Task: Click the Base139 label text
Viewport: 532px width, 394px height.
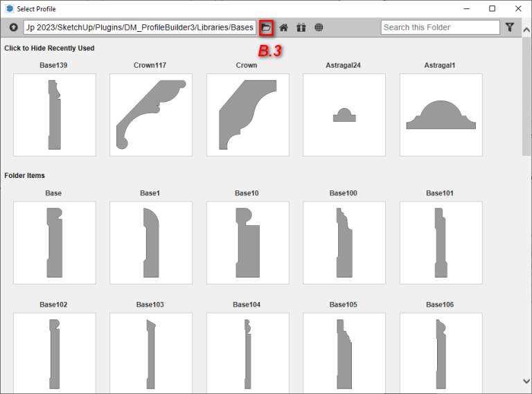Action: [x=53, y=65]
